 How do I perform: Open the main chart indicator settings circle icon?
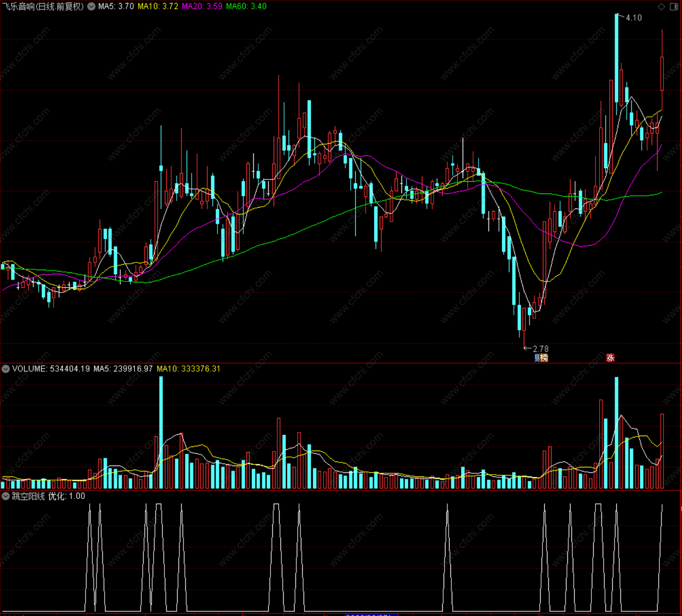(91, 6)
